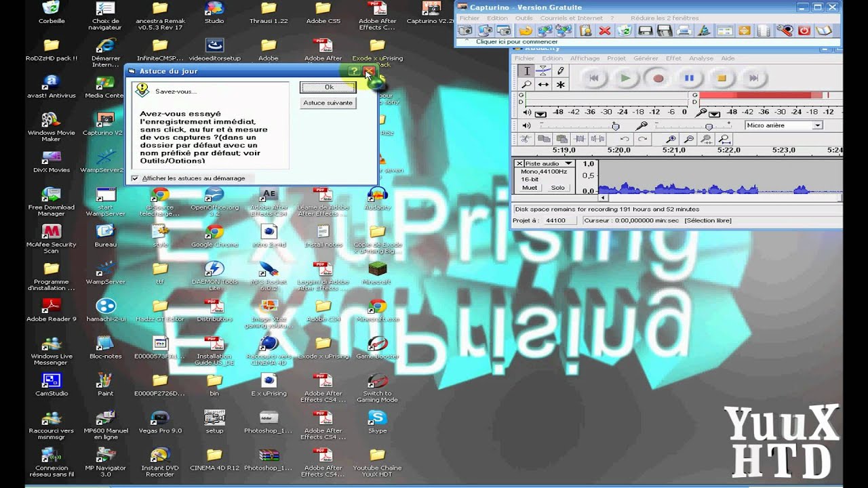
Task: Click the help question mark in Astuce dialog
Action: click(354, 70)
